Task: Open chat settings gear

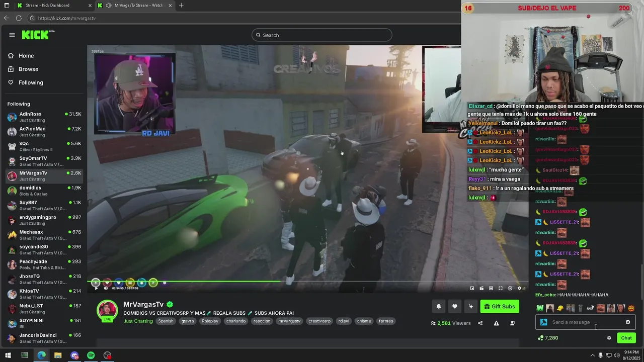Action: [609, 338]
